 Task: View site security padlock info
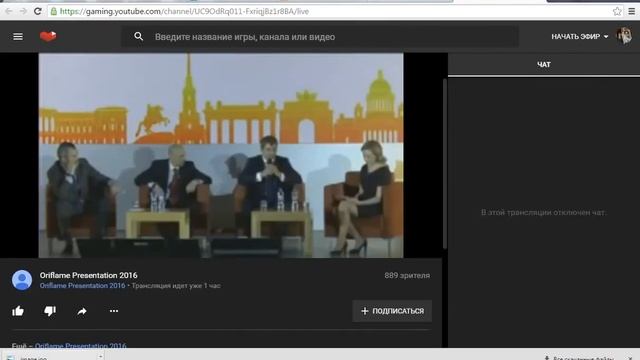[x=53, y=11]
